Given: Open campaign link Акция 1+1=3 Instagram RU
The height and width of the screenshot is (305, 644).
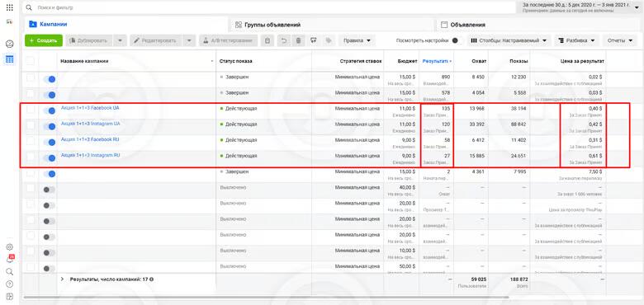Looking at the screenshot, I should 90,155.
